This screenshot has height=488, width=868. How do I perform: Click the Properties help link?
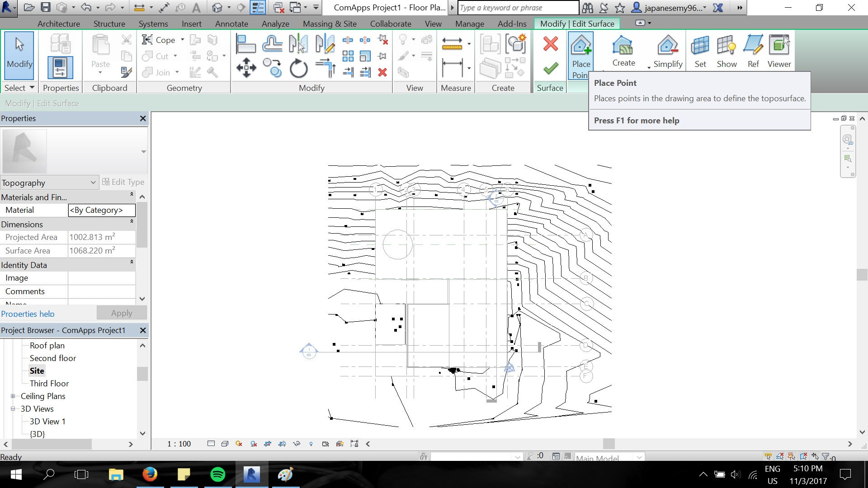[28, 314]
